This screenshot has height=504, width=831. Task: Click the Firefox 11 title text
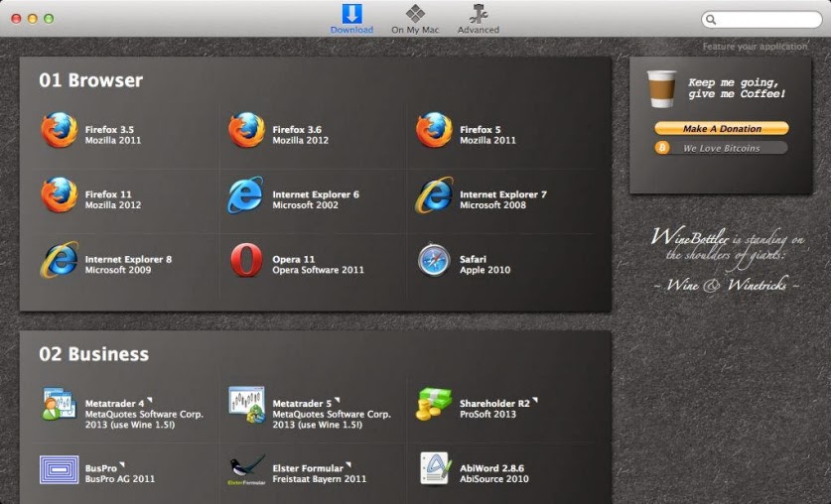pyautogui.click(x=108, y=194)
